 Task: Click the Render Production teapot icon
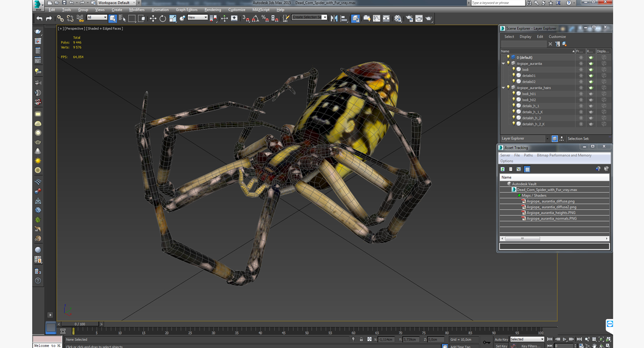(429, 18)
